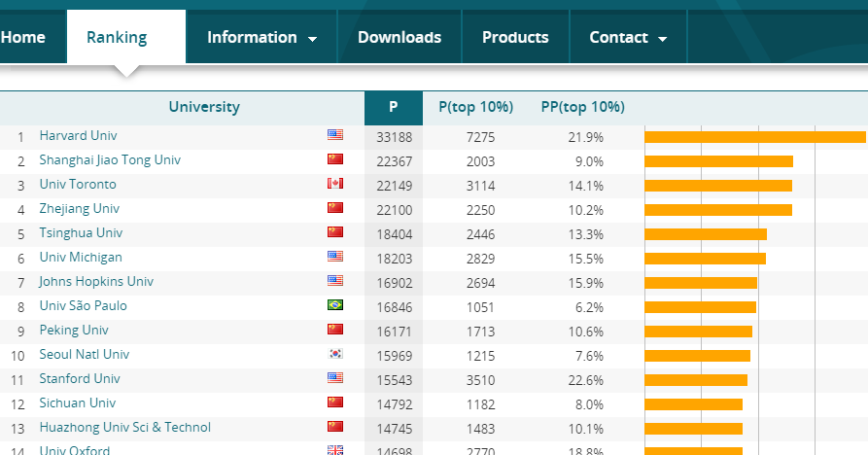Sort by the University column header
The height and width of the screenshot is (455, 868).
pos(204,107)
